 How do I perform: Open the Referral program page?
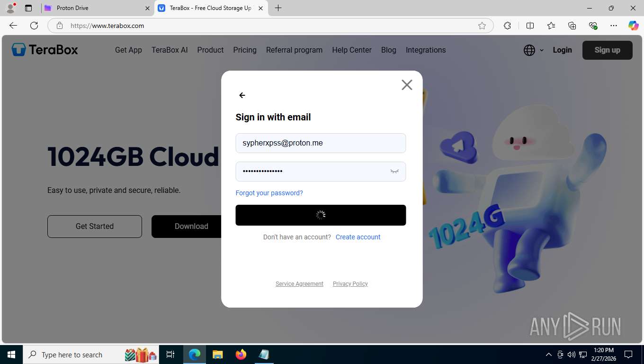click(294, 50)
